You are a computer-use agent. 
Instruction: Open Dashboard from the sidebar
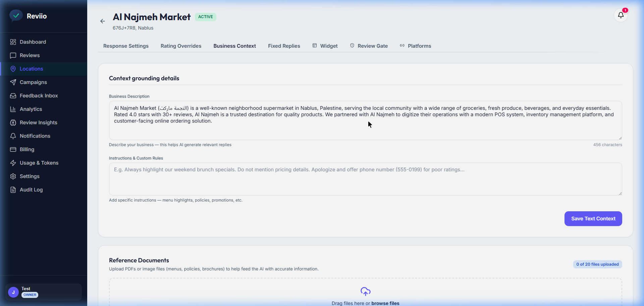click(44, 42)
